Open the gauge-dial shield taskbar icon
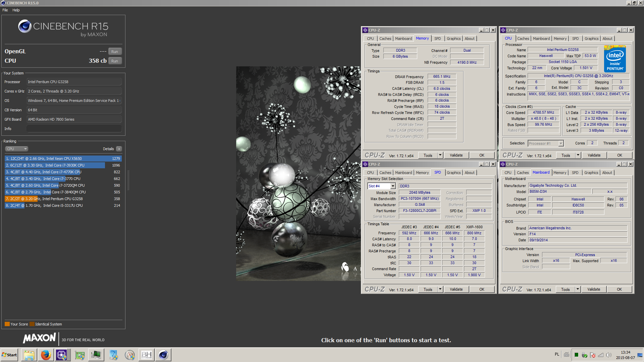This screenshot has height=362, width=644. pos(130,355)
